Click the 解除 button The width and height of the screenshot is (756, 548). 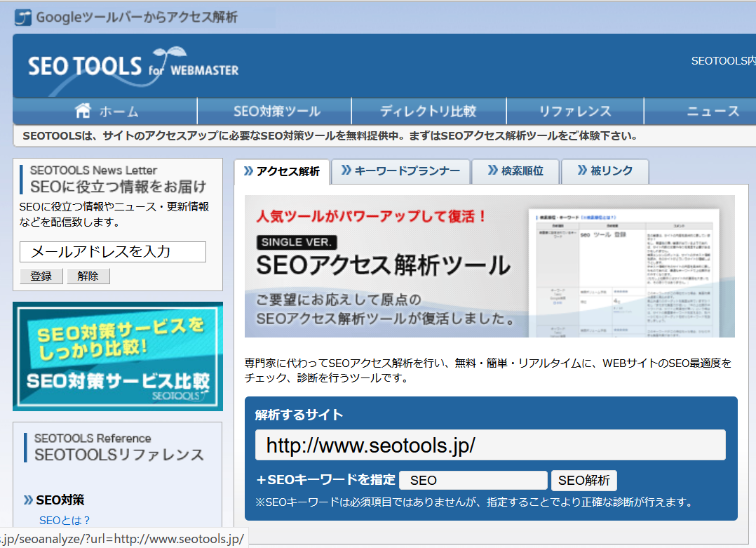pyautogui.click(x=88, y=276)
